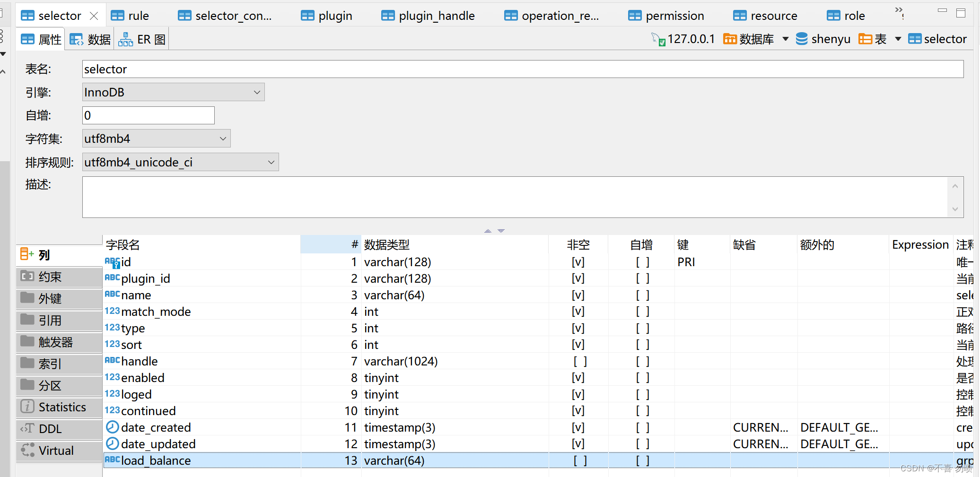The height and width of the screenshot is (477, 980).
Task: Open the Statistics section
Action: [x=59, y=407]
